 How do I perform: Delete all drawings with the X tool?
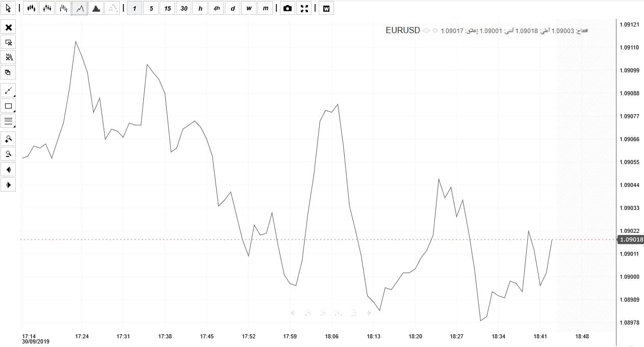pos(8,27)
